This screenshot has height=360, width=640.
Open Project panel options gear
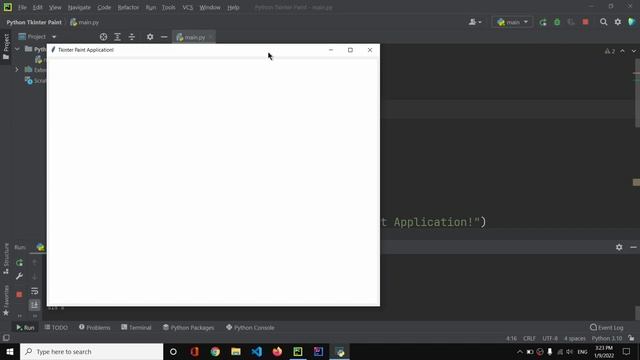pyautogui.click(x=150, y=37)
